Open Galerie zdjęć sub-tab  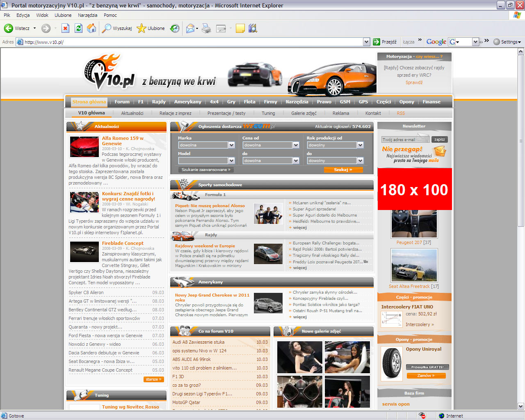pos(304,113)
